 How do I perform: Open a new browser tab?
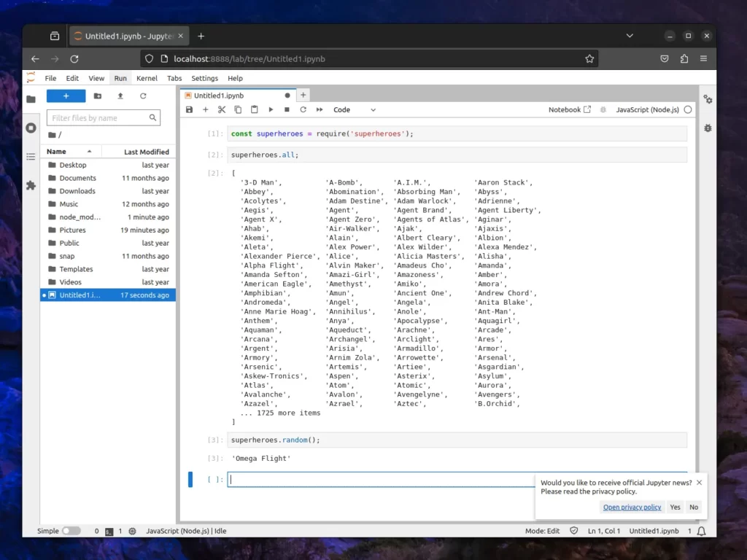[x=201, y=36]
